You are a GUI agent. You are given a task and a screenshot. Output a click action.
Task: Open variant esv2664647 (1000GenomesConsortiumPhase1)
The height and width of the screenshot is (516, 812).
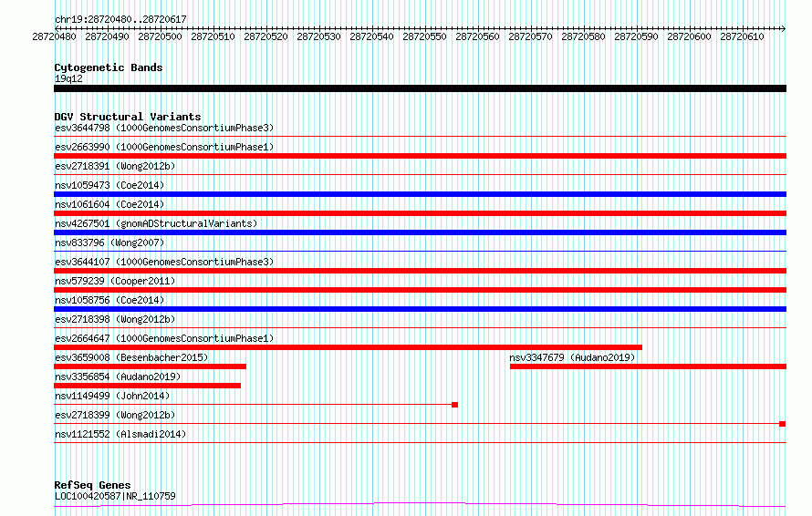164,338
